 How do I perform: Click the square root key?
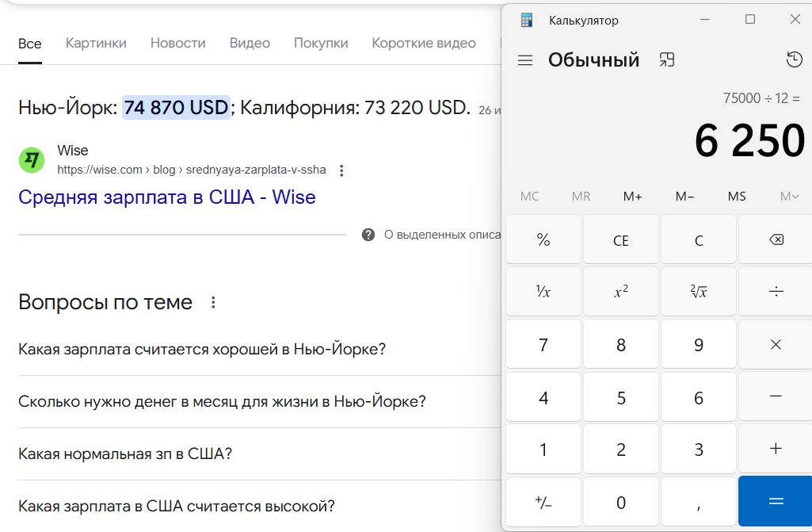[699, 292]
